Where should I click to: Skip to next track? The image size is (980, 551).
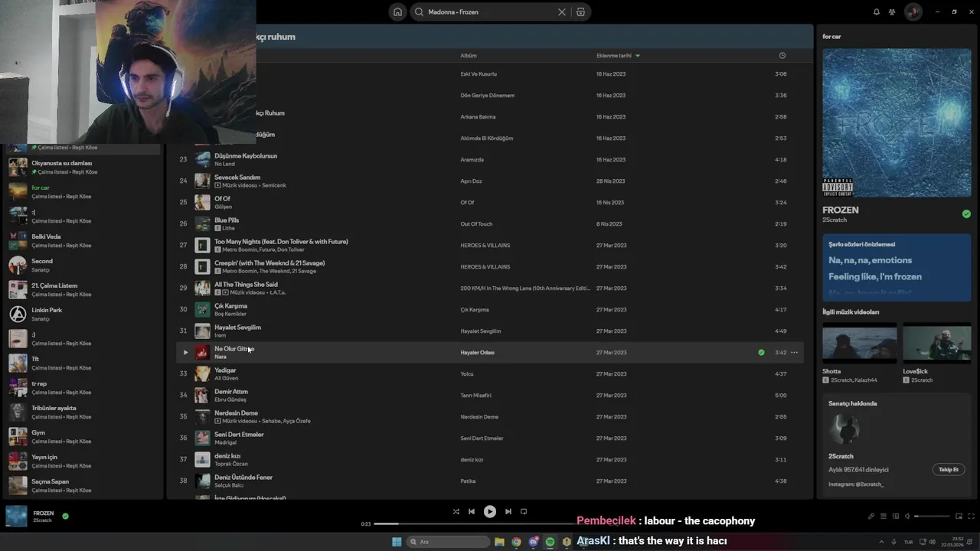[x=508, y=511]
